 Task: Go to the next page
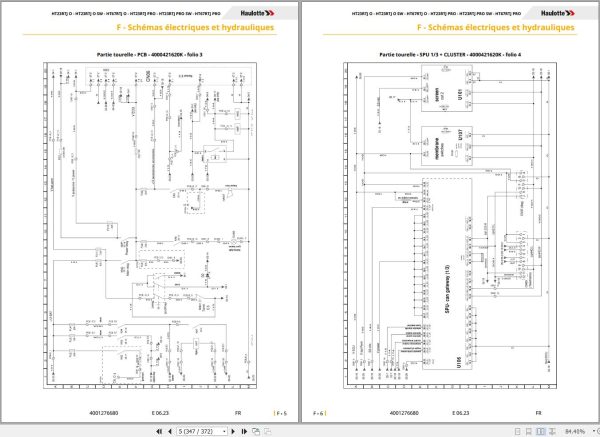point(233,431)
